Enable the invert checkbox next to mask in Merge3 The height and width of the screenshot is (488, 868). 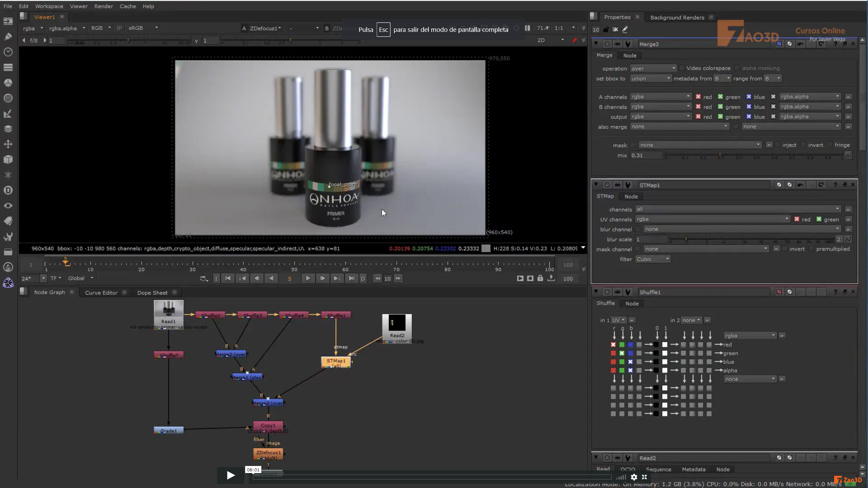click(803, 145)
